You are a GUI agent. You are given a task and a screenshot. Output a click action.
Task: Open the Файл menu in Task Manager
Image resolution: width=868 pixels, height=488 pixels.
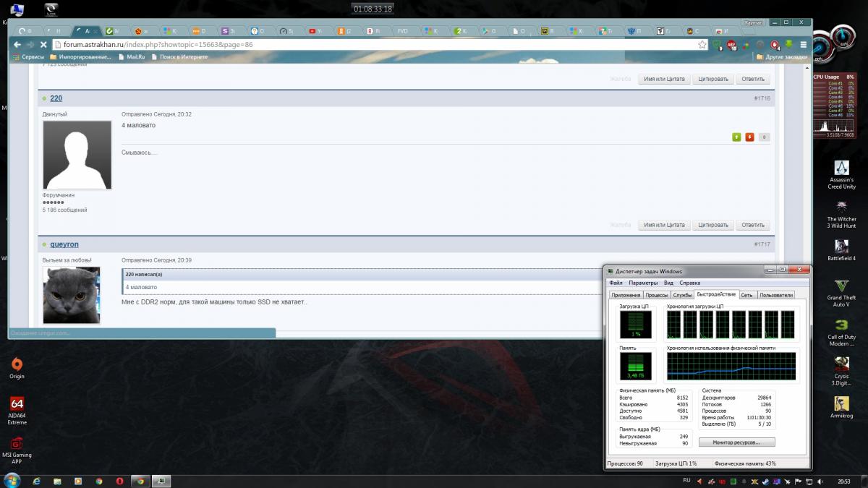616,283
